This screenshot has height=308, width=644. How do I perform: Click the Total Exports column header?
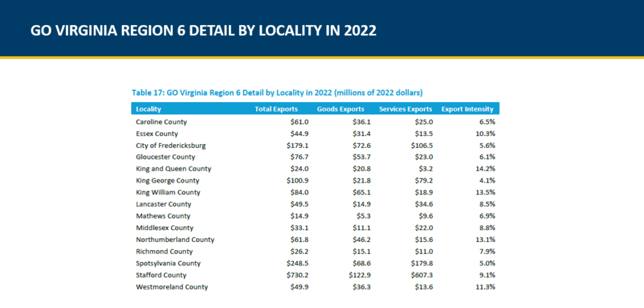[x=272, y=109]
